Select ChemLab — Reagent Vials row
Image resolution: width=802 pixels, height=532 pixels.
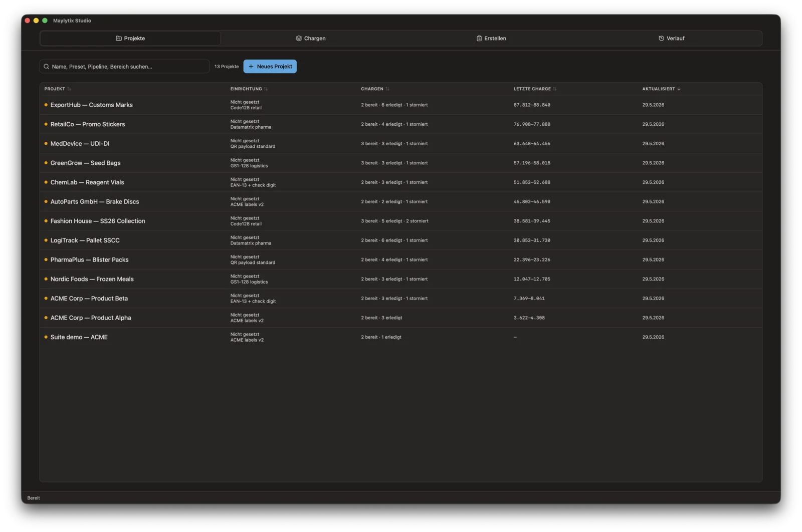click(401, 182)
